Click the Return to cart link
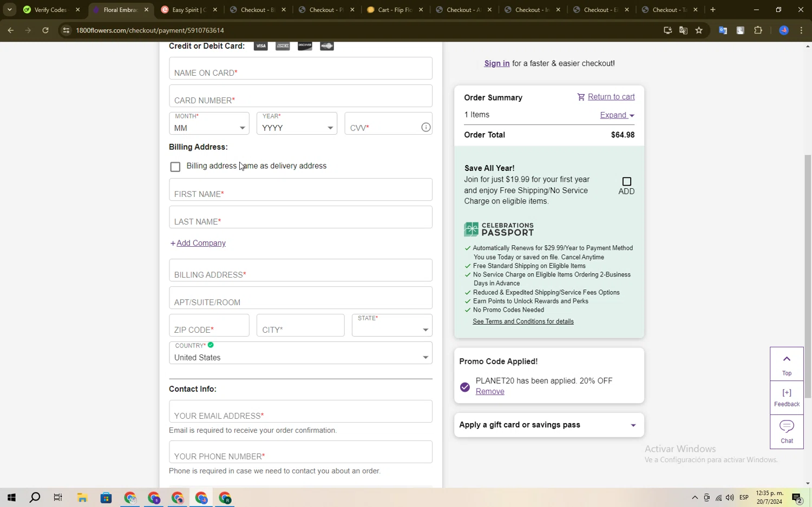 611,97
